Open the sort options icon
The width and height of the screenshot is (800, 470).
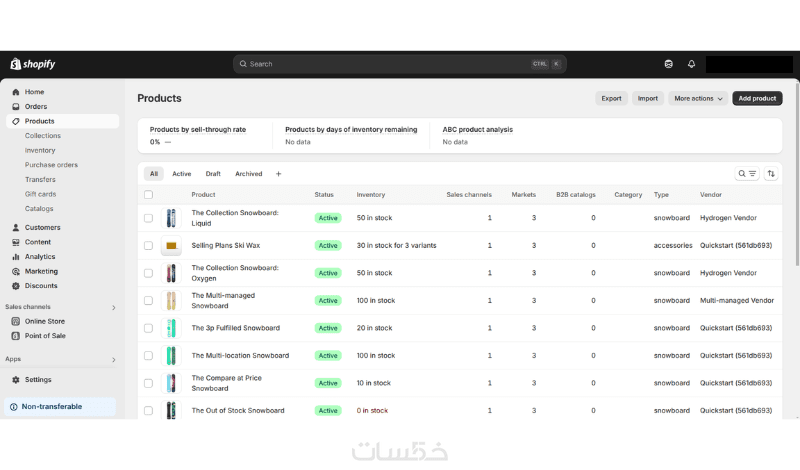[x=771, y=174]
